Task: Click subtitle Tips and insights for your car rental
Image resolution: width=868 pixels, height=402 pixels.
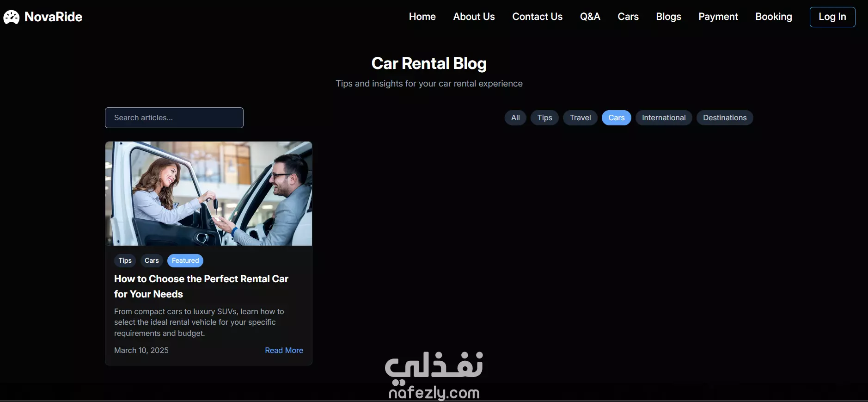Action: (x=429, y=84)
